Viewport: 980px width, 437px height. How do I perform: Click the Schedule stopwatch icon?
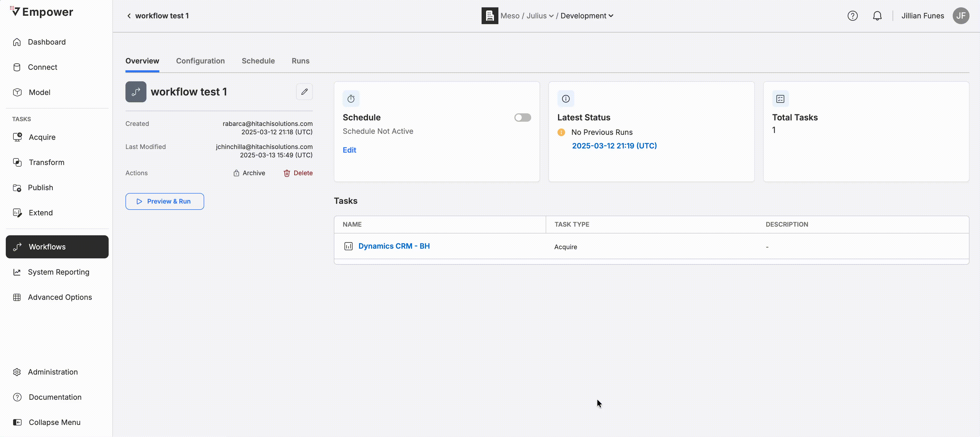tap(351, 99)
